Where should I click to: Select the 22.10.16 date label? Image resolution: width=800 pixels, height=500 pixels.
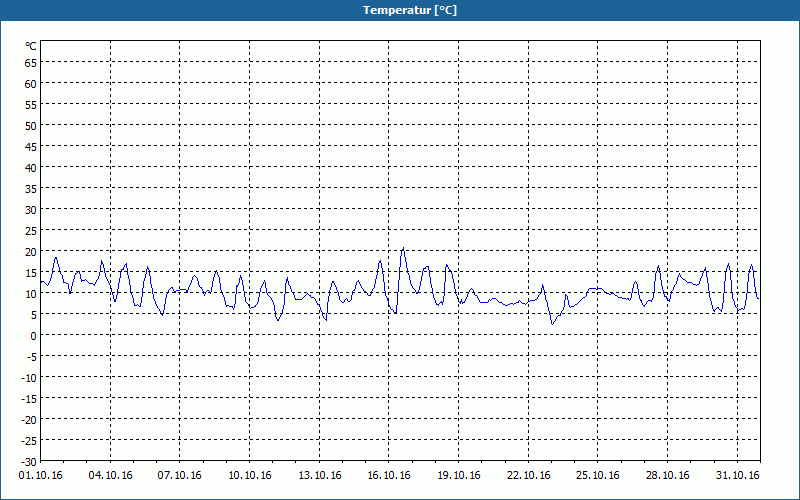pyautogui.click(x=529, y=476)
